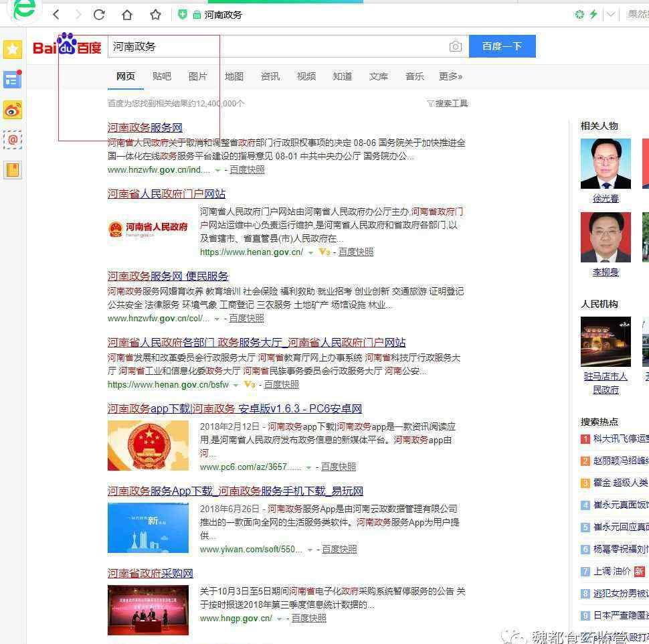
Task: Expand dropdown arrow beside www.hnzwfw.gov.cn/col/...
Action: click(x=217, y=319)
